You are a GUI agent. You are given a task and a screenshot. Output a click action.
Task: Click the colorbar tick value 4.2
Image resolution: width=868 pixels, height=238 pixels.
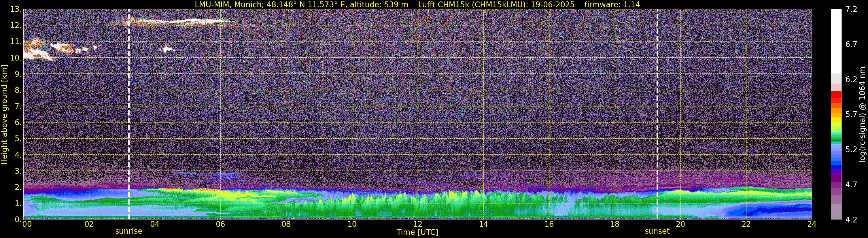[x=851, y=220]
